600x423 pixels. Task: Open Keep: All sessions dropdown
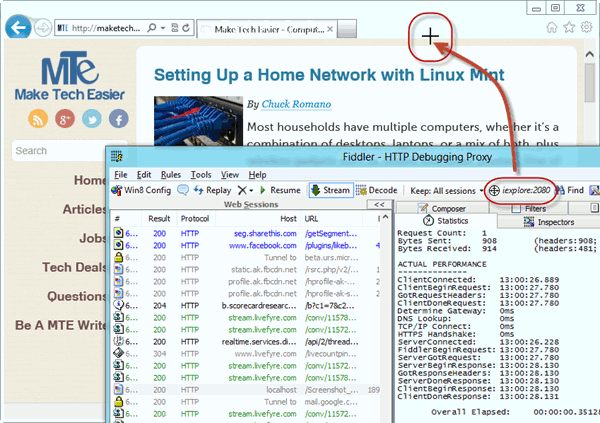click(447, 191)
